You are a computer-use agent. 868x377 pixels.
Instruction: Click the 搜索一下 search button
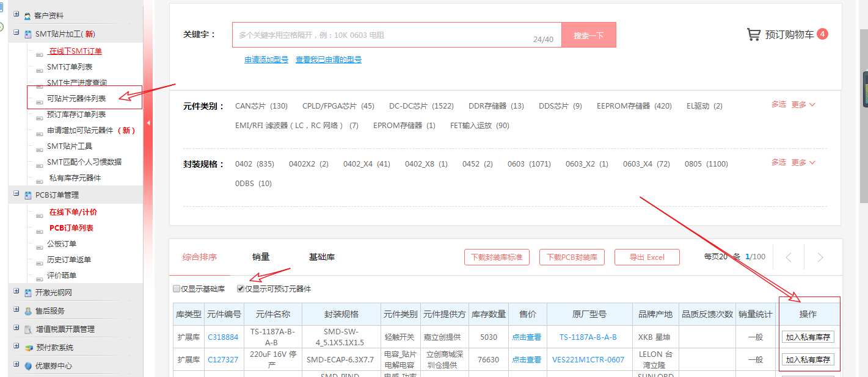[x=588, y=35]
